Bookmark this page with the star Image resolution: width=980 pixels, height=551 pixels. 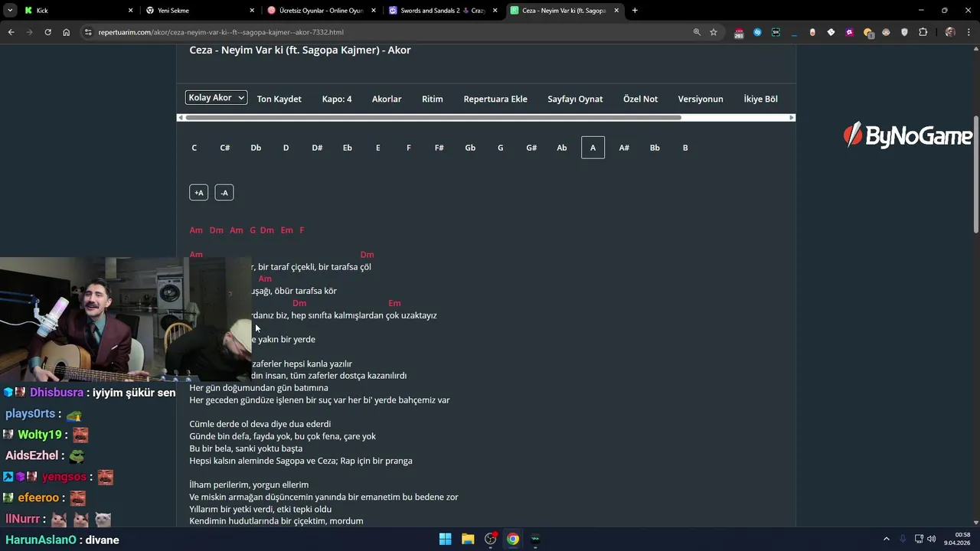click(714, 32)
